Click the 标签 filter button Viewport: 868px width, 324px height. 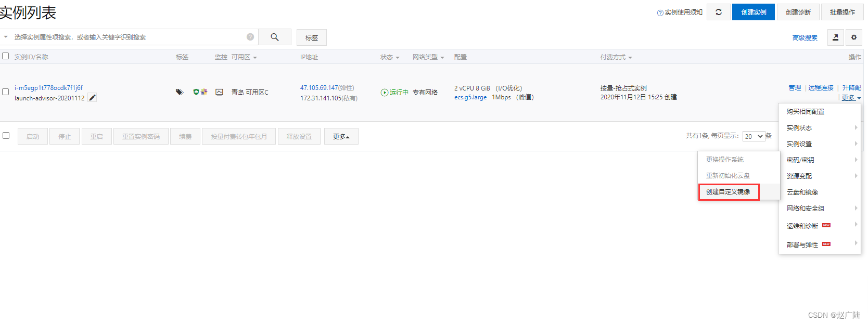(312, 37)
